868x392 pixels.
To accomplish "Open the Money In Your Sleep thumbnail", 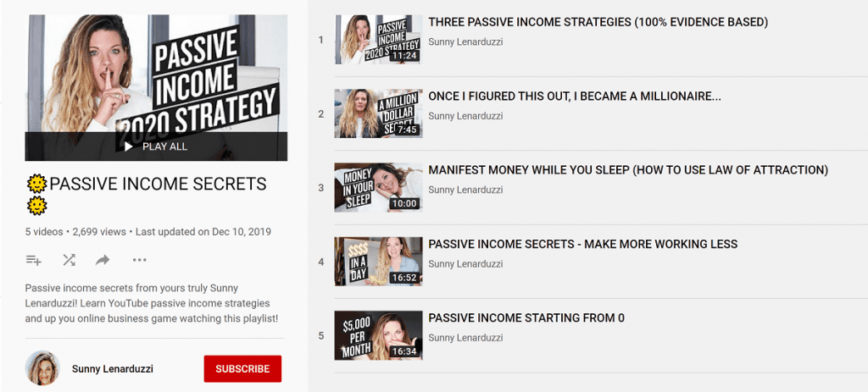I will click(x=378, y=187).
